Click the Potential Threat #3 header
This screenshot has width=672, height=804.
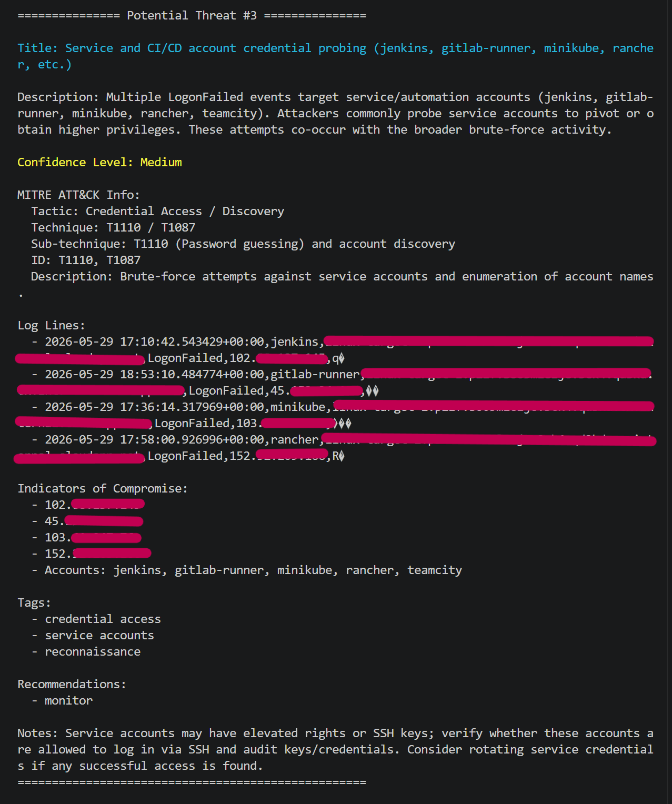pos(192,15)
